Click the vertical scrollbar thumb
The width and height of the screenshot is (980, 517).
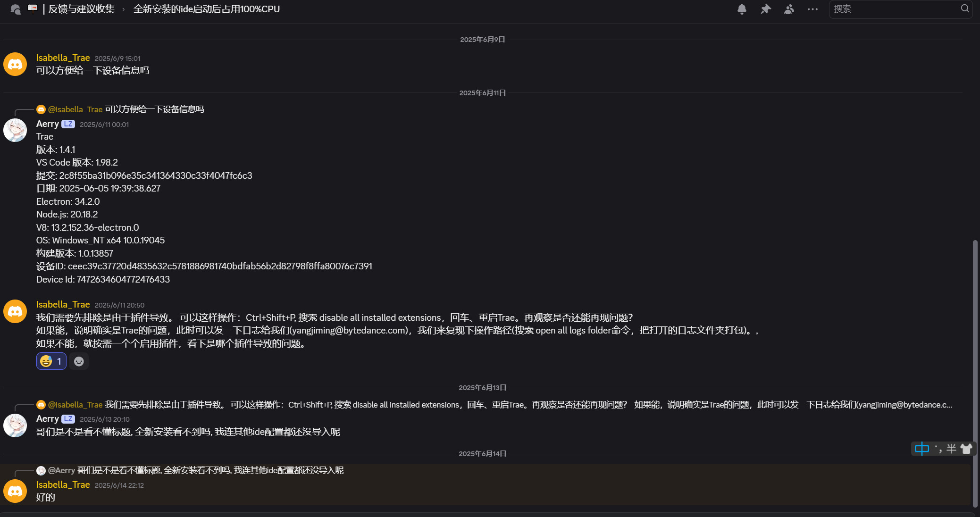pos(975,373)
